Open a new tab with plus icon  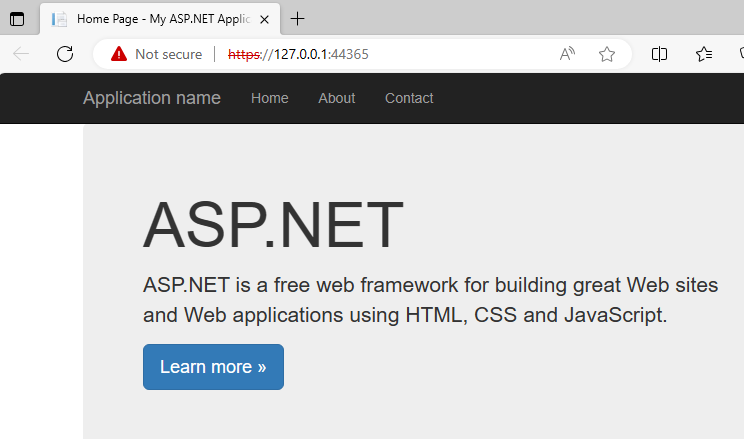coord(298,19)
